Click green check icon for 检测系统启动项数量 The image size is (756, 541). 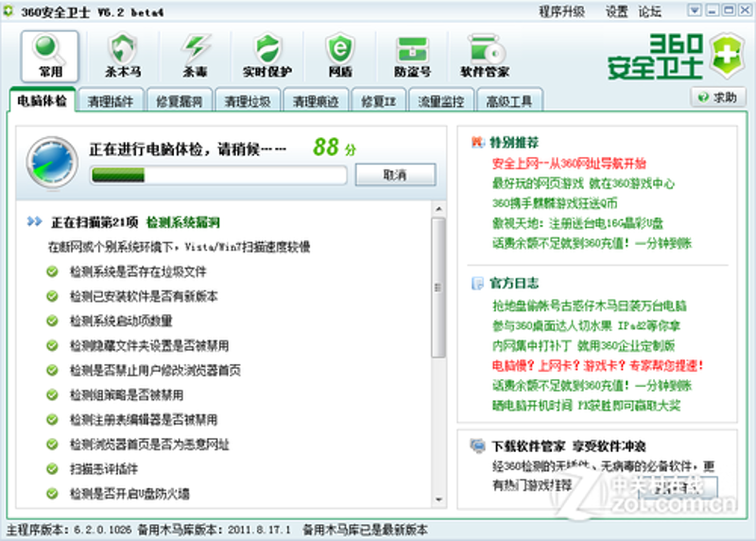[52, 321]
